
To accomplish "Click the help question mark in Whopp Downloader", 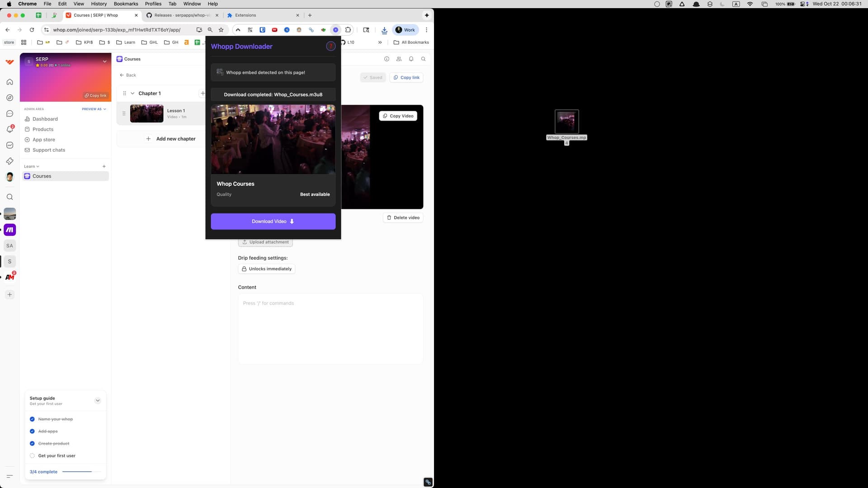I will (330, 46).
